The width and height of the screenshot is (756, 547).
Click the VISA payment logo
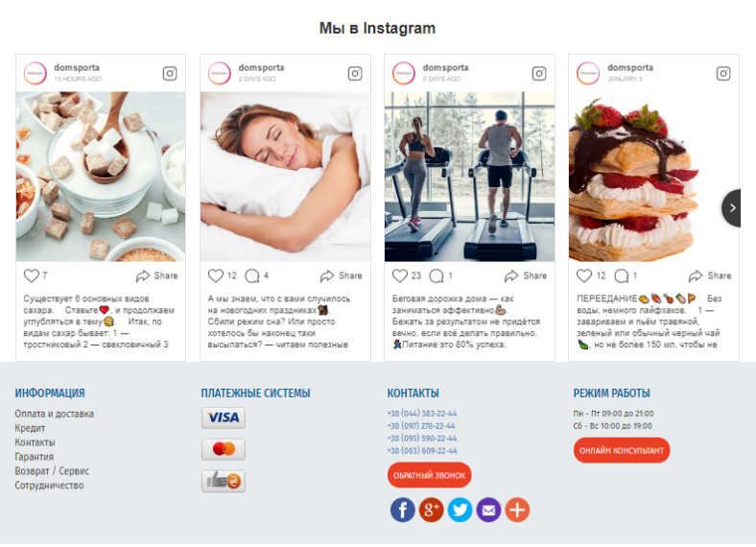tap(224, 417)
